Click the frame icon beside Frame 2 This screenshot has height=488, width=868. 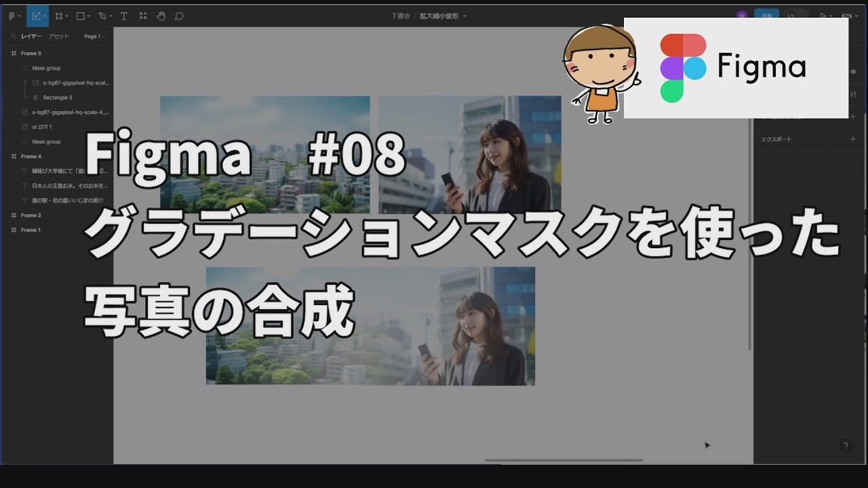[14, 215]
